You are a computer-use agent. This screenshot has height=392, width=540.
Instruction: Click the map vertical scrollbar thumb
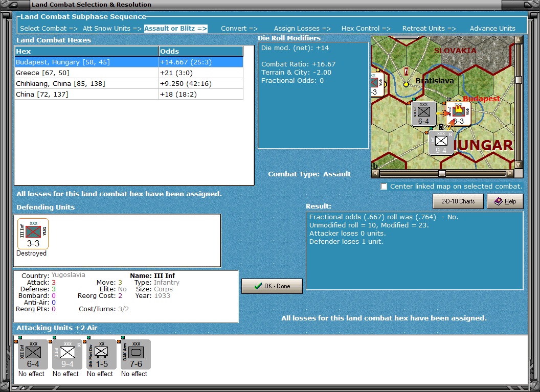(x=519, y=80)
